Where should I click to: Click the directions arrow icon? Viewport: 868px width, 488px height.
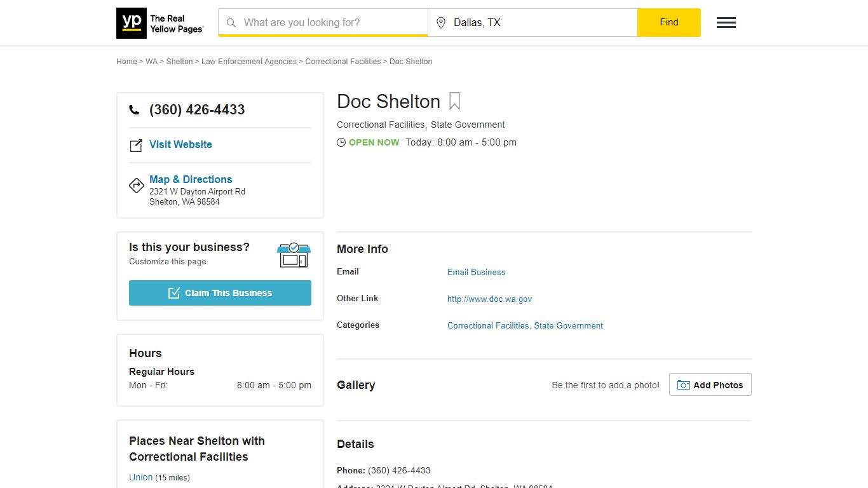click(x=137, y=186)
